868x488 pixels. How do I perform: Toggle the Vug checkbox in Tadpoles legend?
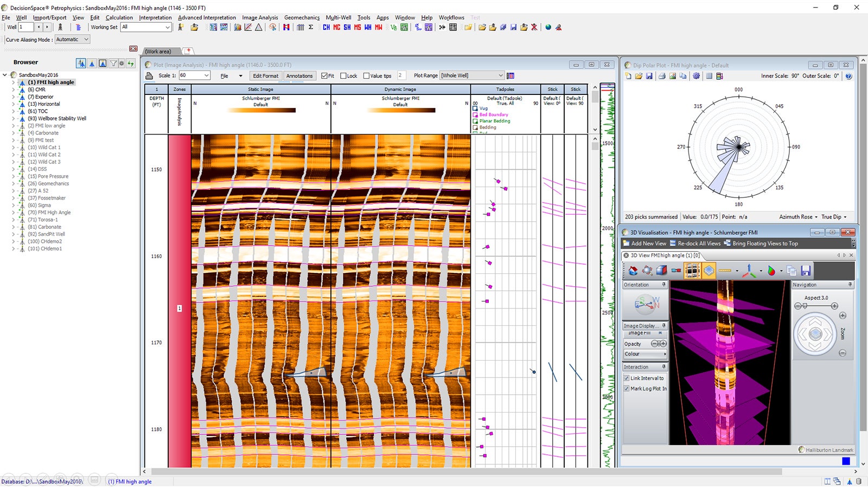476,108
